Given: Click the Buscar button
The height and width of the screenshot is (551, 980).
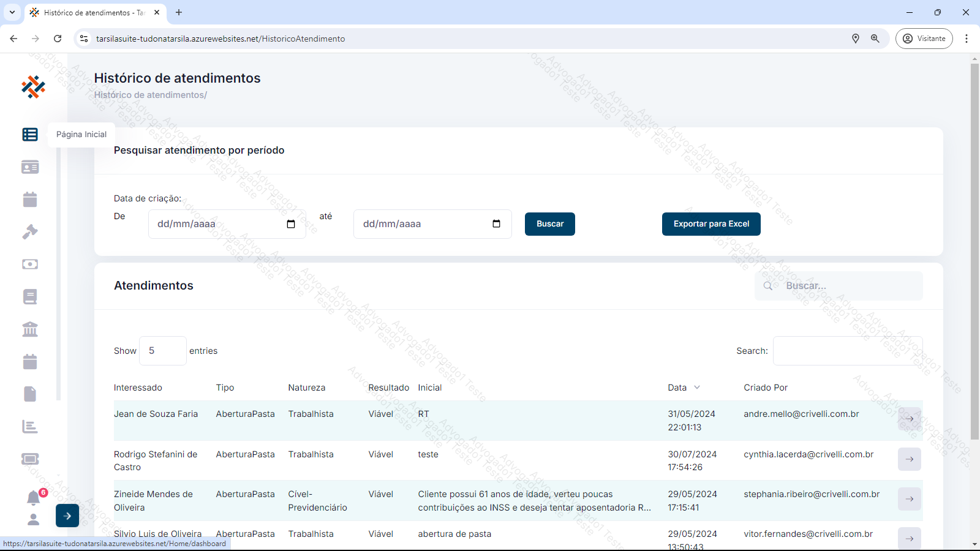Looking at the screenshot, I should [x=549, y=224].
